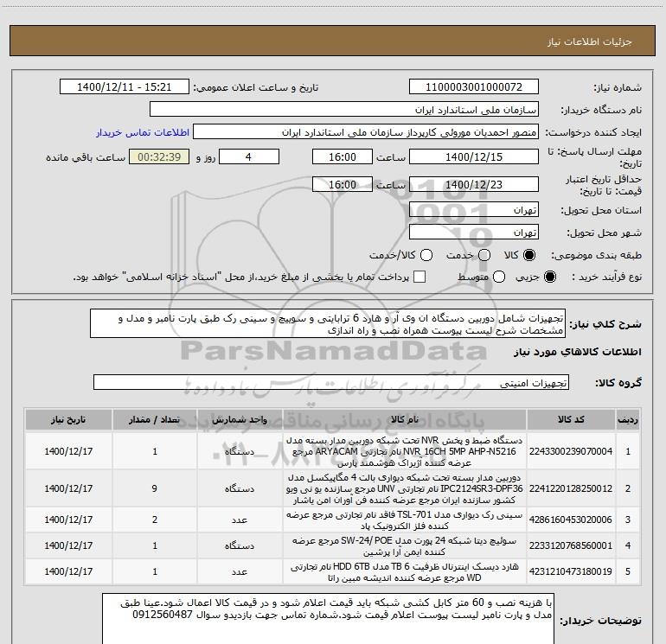Image resolution: width=666 pixels, height=644 pixels.
Task: Click the delivery city field تهران
Action: pos(474,233)
